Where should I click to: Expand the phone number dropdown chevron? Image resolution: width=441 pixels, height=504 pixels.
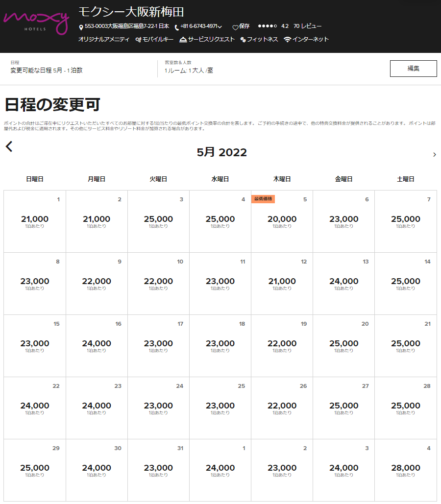click(x=220, y=27)
